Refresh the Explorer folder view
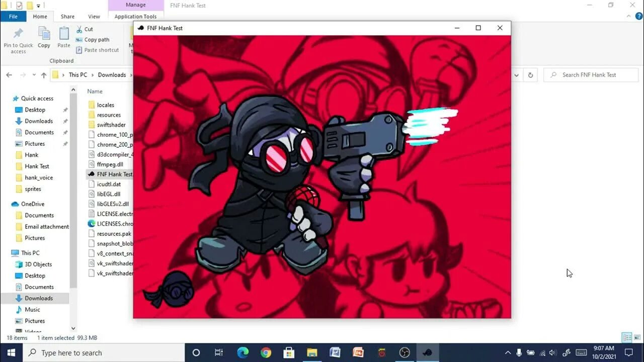The width and height of the screenshot is (644, 362). (x=530, y=75)
